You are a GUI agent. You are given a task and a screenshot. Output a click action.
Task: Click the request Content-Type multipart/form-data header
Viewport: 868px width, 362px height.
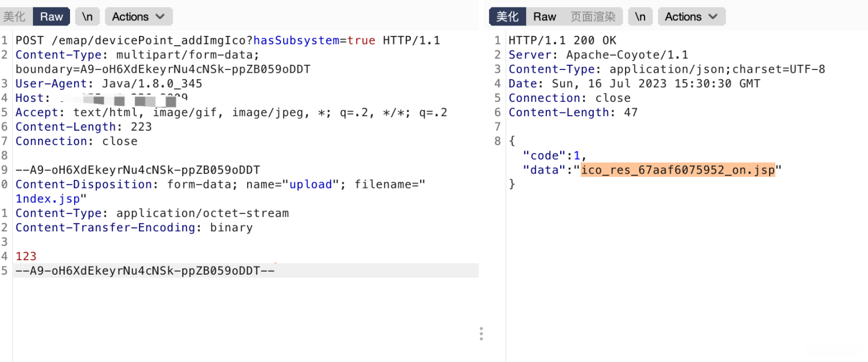point(138,55)
